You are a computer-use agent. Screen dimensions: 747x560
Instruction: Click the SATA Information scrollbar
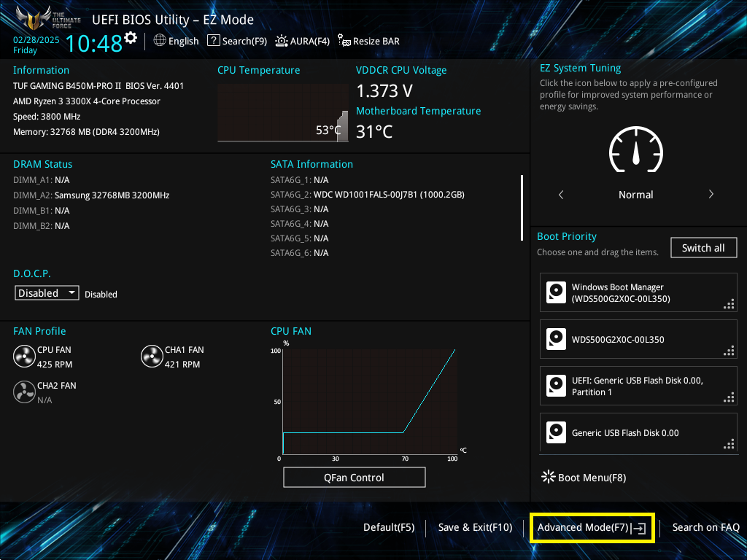click(522, 208)
